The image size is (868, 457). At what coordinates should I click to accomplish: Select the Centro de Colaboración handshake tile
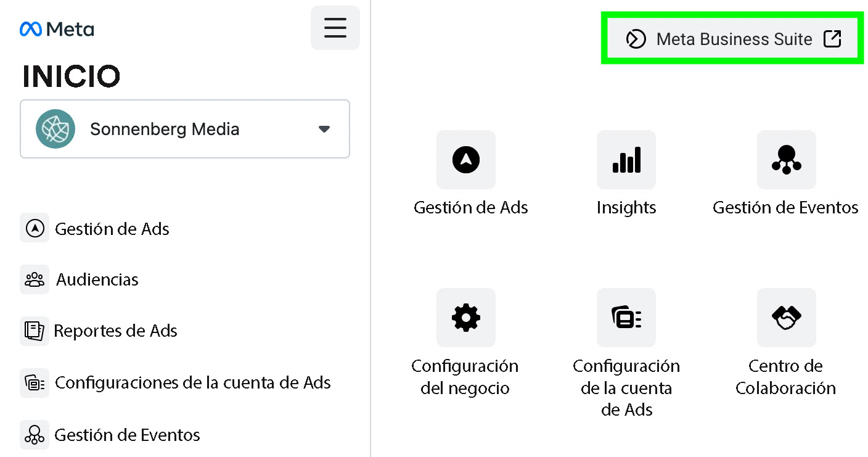786,318
